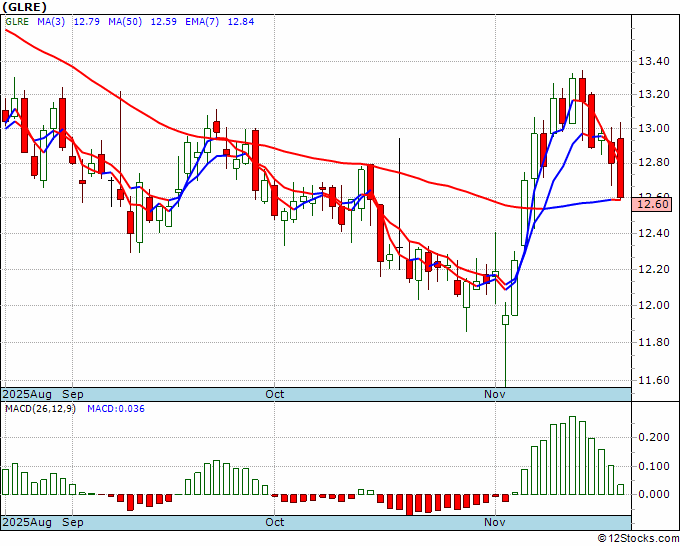The image size is (680, 546).
Task: Click the 13.00 price axis label
Action: coord(654,128)
